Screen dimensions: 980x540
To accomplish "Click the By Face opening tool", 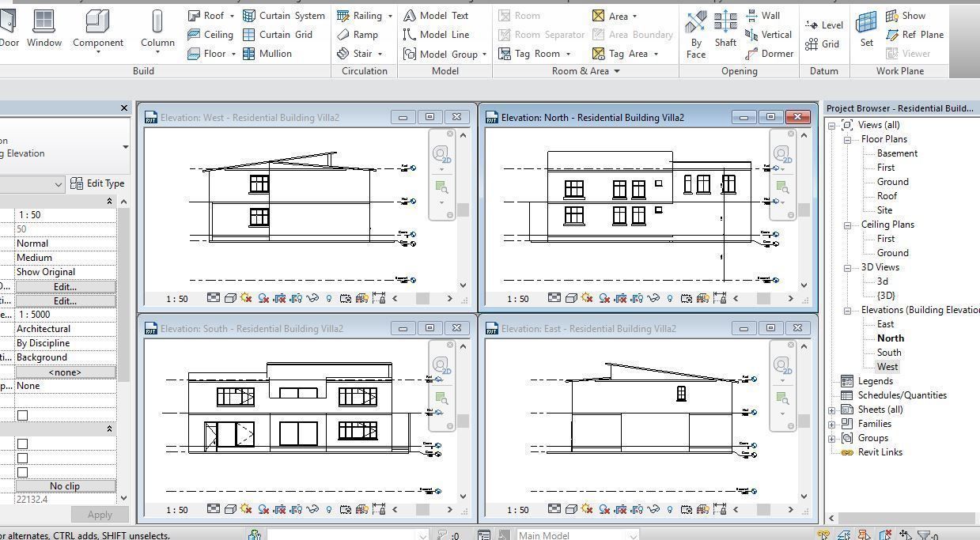I will [696, 34].
